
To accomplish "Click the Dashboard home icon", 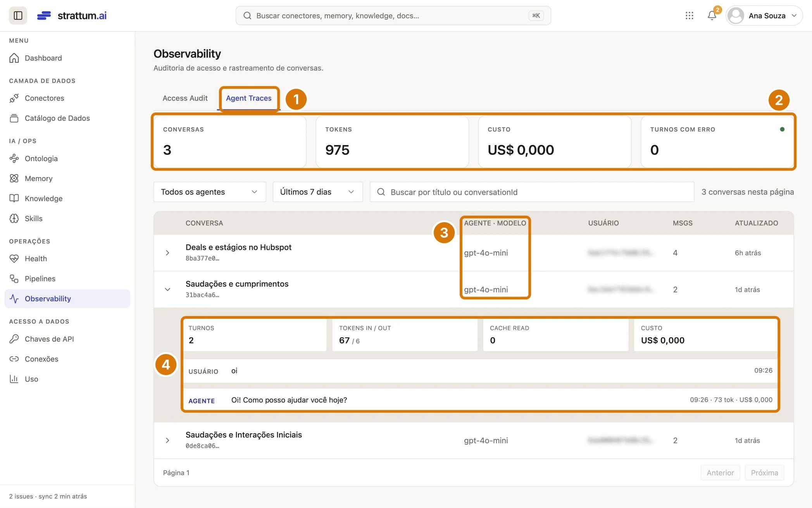I will click(x=14, y=58).
